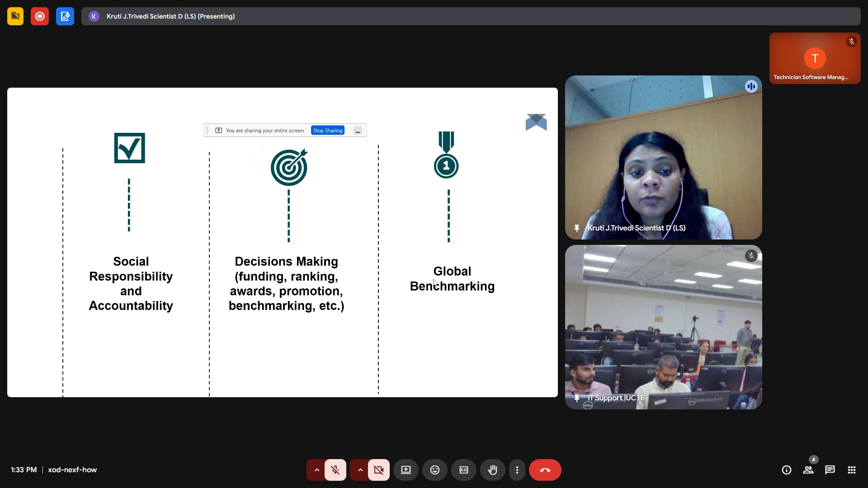Image resolution: width=868 pixels, height=488 pixels.
Task: Click Stop Sharing button
Action: point(328,131)
